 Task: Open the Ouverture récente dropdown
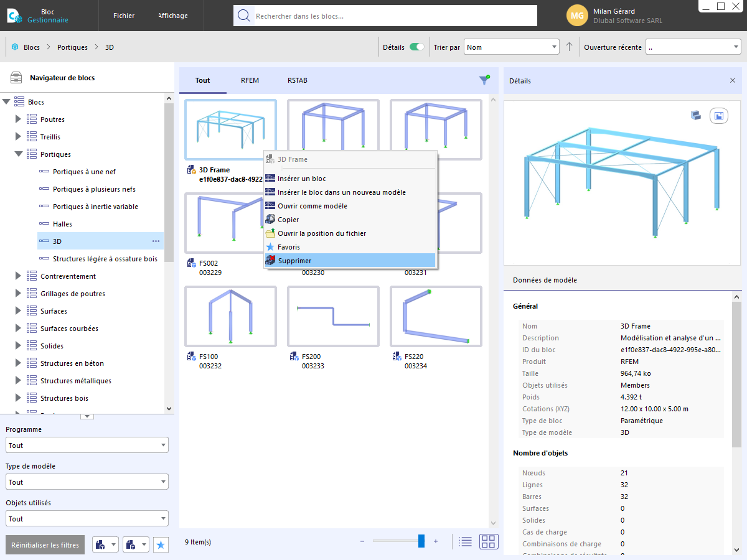693,47
